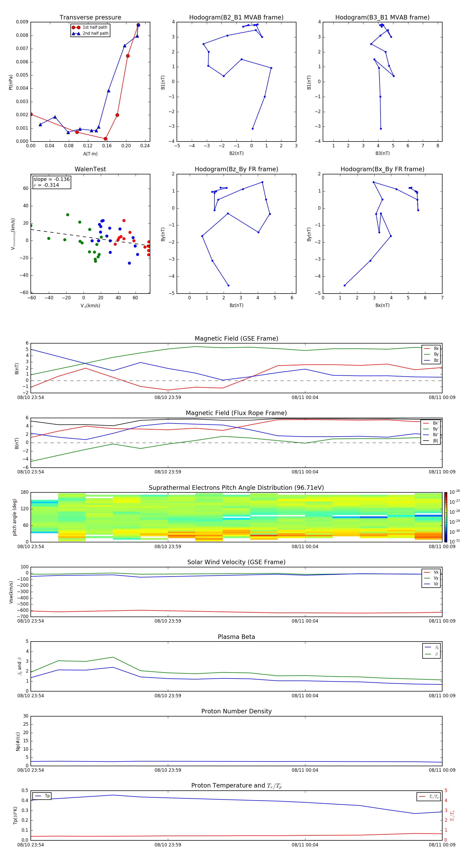
Task: Click the 'pitch angle (deg)' axis label
Action: click(x=14, y=517)
